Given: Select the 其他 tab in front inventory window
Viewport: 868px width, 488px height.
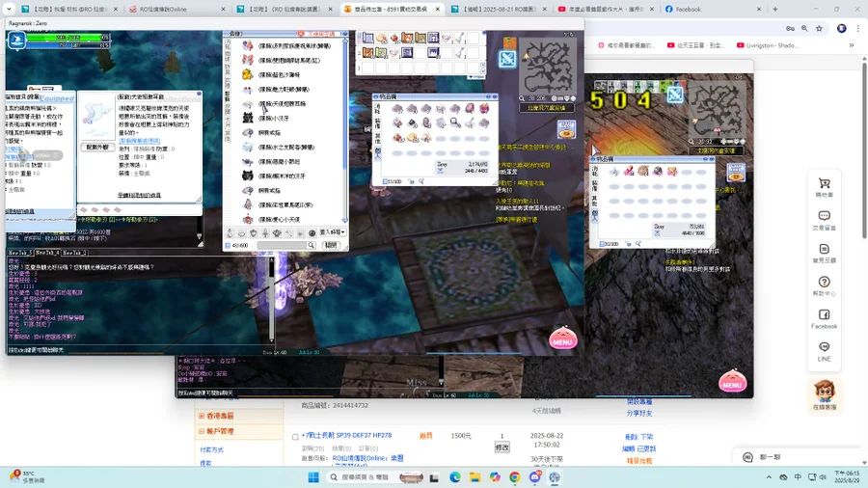Looking at the screenshot, I should coord(377,138).
